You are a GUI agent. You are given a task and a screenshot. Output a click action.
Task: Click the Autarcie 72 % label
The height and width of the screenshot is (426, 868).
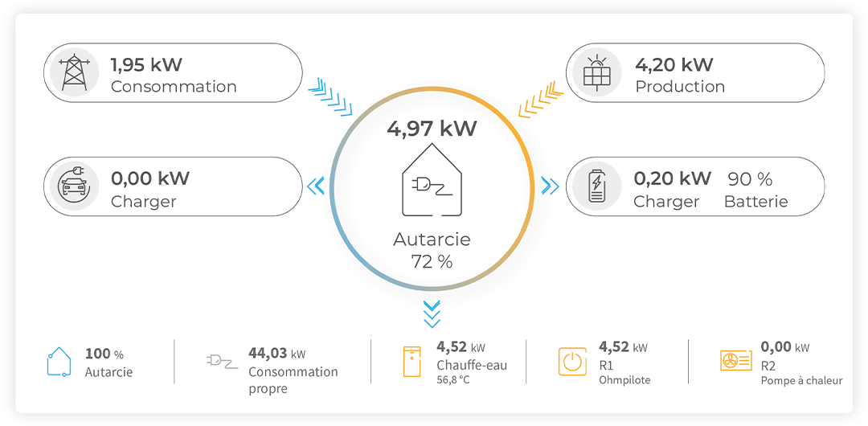tap(432, 251)
